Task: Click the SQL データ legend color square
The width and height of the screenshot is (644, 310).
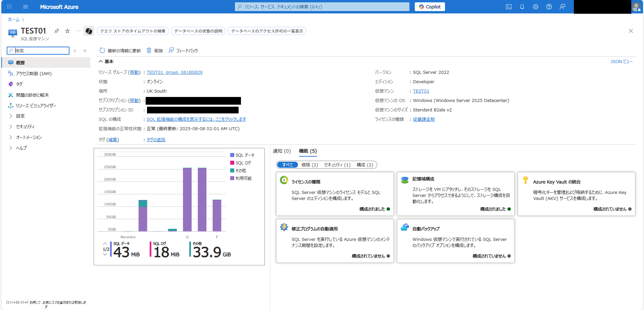Action: pyautogui.click(x=232, y=155)
